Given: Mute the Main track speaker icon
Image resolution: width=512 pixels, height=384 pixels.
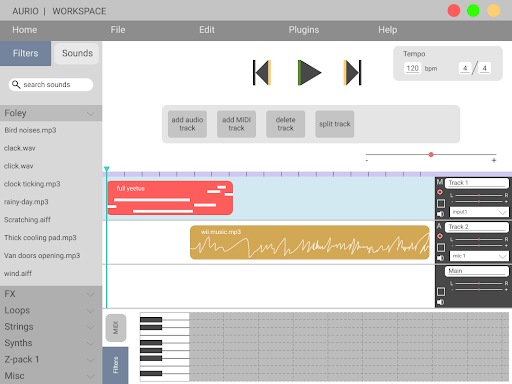Looking at the screenshot, I should 441,302.
